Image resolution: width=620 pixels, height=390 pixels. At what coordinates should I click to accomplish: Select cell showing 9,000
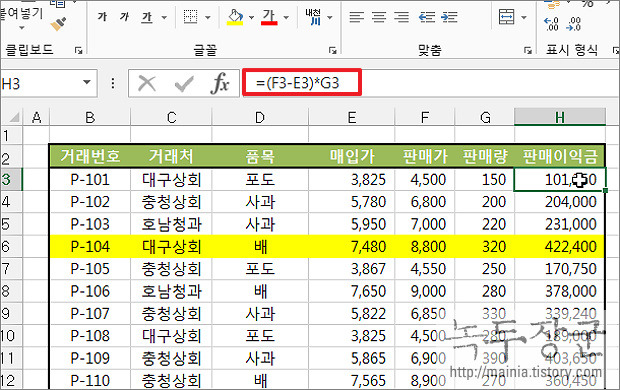click(x=425, y=291)
